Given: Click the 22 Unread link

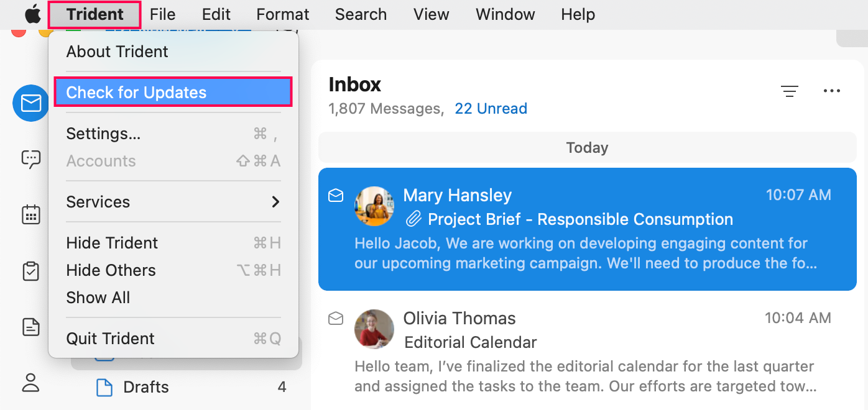Looking at the screenshot, I should click(x=491, y=109).
